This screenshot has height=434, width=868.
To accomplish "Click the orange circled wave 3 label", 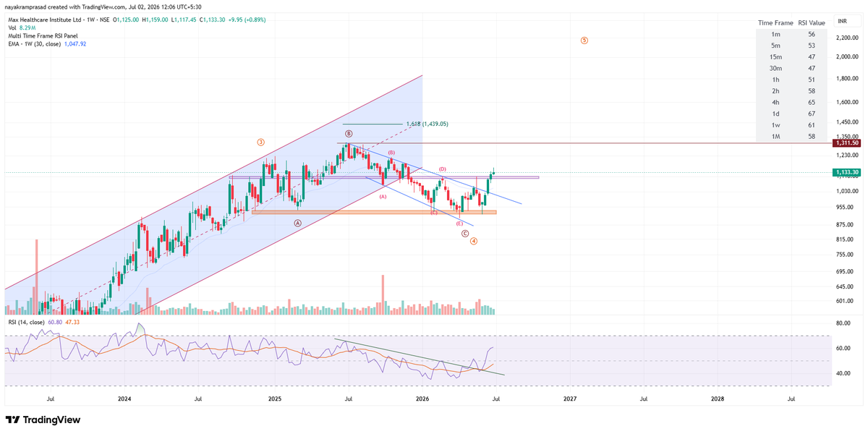I will (x=260, y=142).
